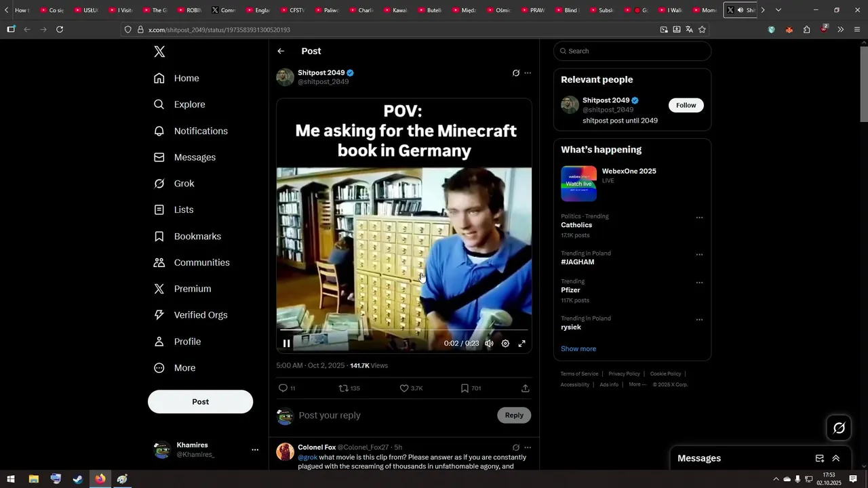Open options on Colonel Fox's reply
The image size is (868, 488).
click(528, 448)
